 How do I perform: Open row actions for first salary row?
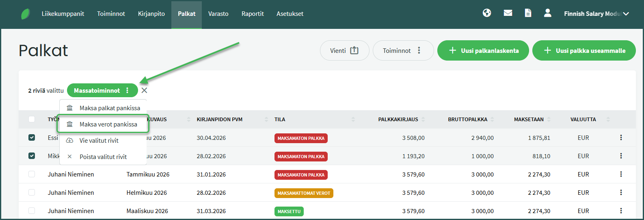point(621,137)
